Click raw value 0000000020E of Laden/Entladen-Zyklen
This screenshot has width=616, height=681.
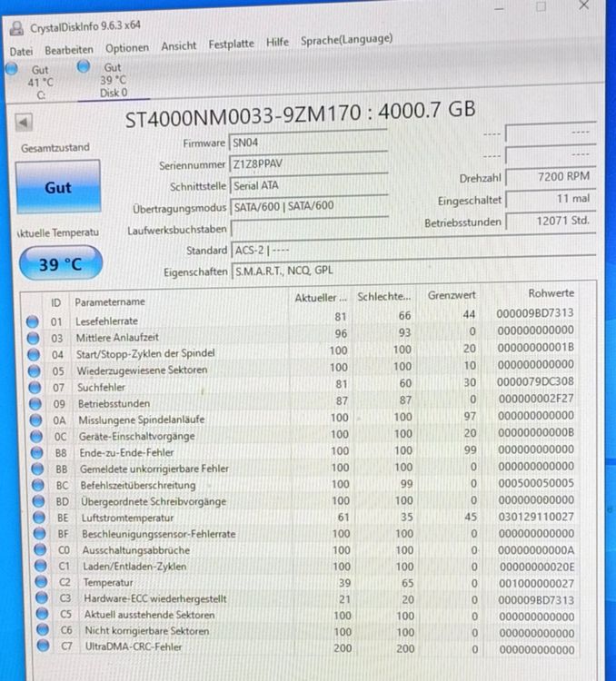coord(537,567)
